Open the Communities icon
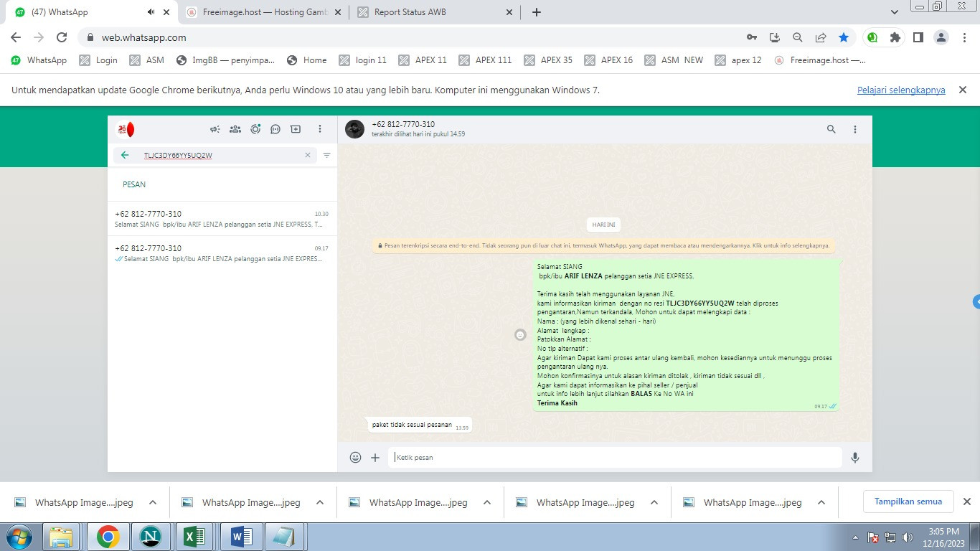The image size is (980, 551). point(235,129)
